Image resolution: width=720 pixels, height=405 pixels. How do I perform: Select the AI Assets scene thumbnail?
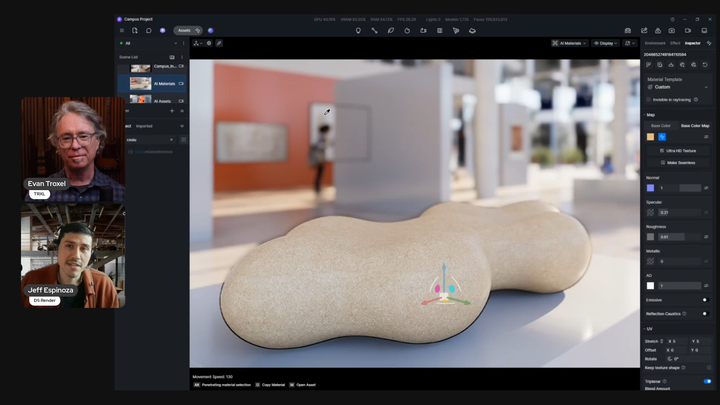coord(141,99)
